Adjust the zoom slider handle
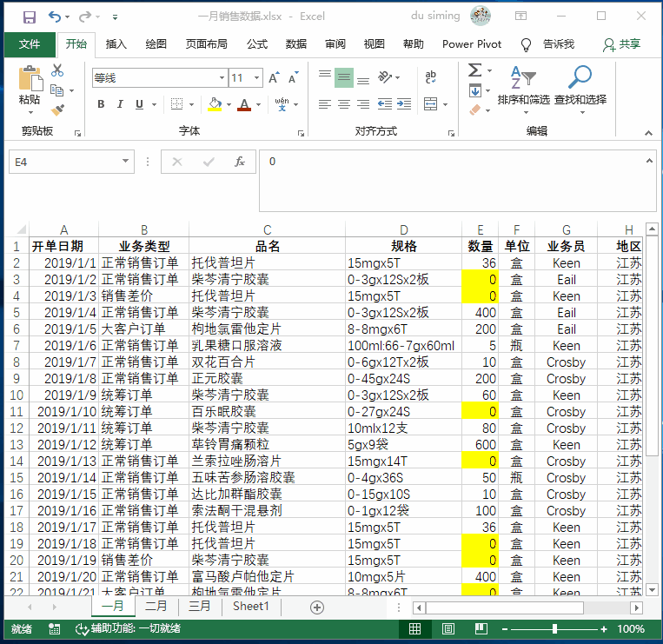 click(x=554, y=629)
